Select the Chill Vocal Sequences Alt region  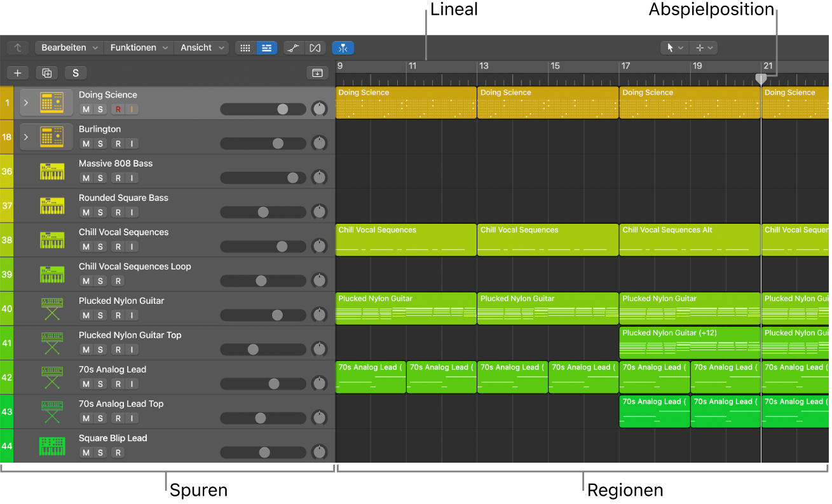click(689, 240)
